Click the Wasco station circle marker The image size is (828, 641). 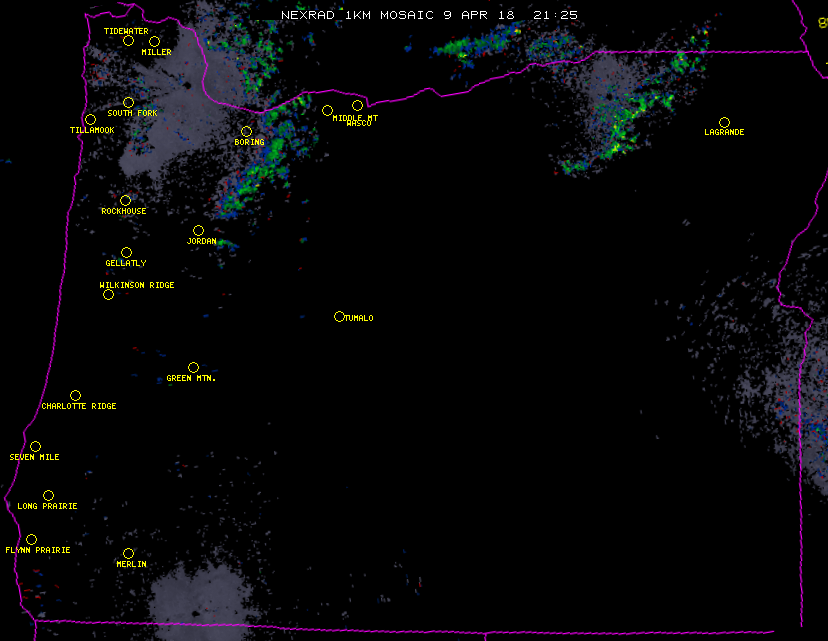(x=357, y=106)
